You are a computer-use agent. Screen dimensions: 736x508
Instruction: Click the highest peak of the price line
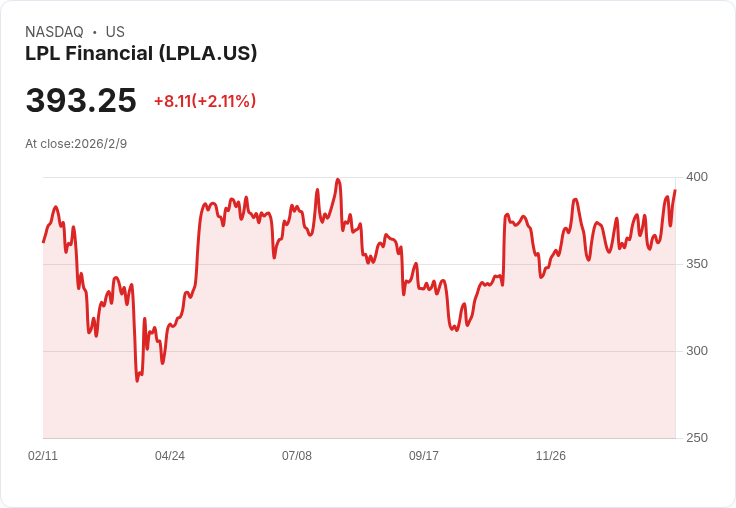coord(338,180)
